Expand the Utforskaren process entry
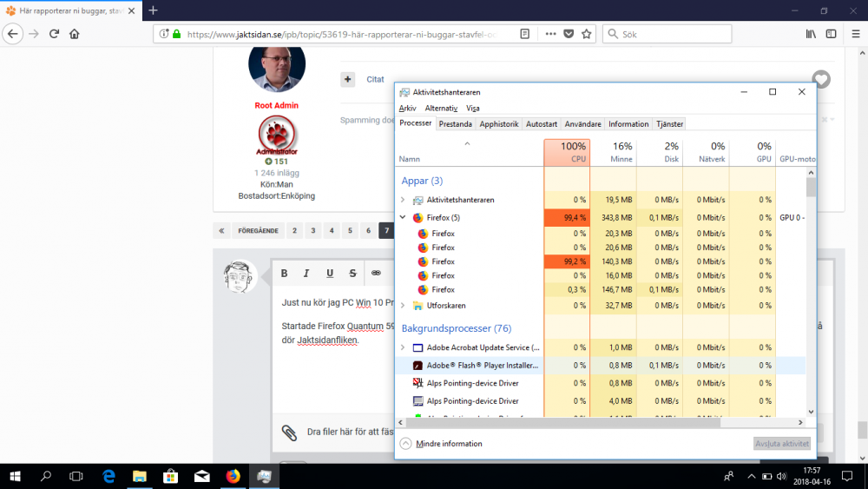This screenshot has width=868, height=489. (403, 306)
